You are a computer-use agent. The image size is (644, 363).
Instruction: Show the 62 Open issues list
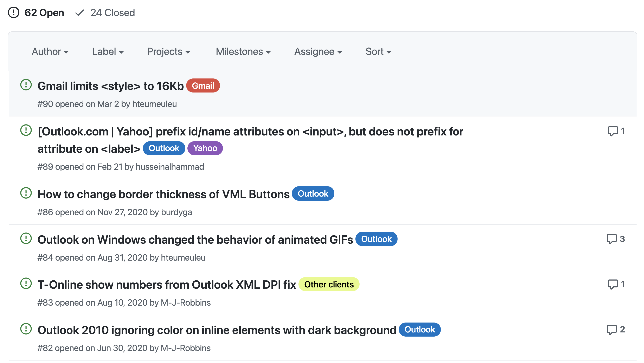tap(44, 13)
